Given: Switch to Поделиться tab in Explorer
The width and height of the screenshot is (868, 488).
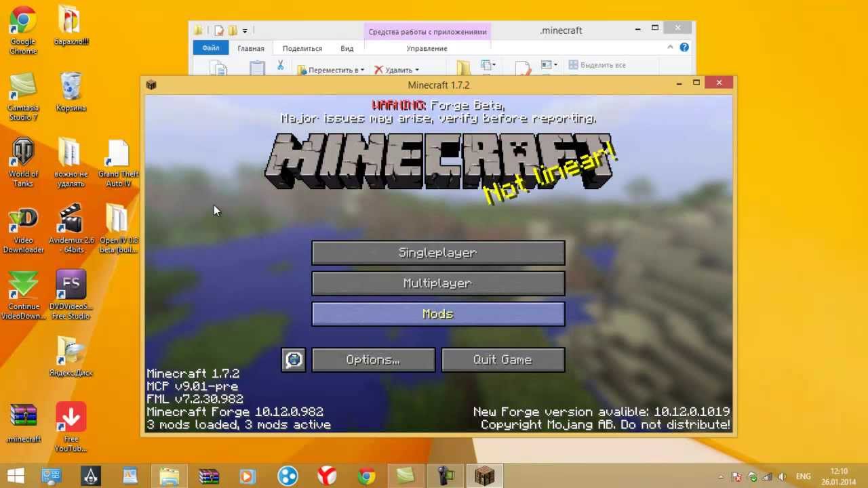Looking at the screenshot, I should pos(302,49).
